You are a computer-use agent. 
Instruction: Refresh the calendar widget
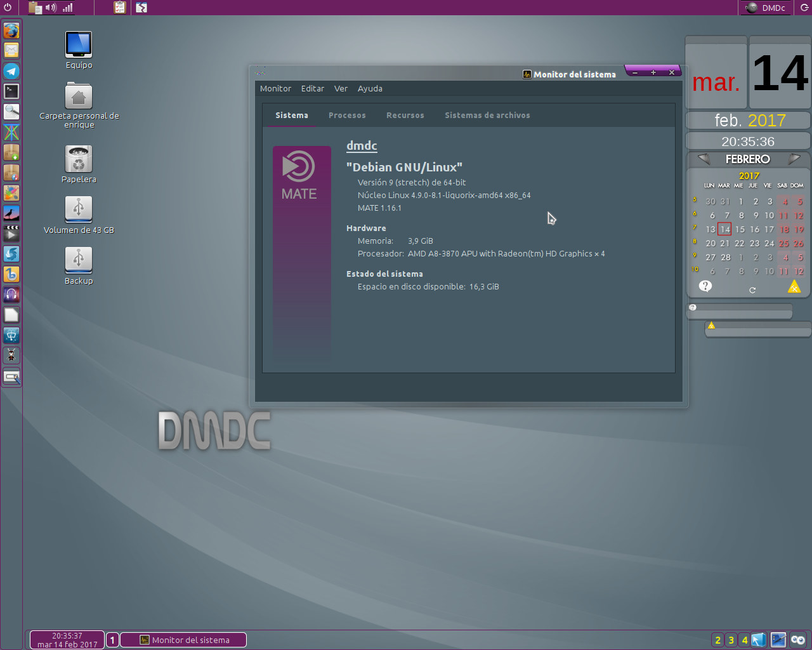pos(752,290)
